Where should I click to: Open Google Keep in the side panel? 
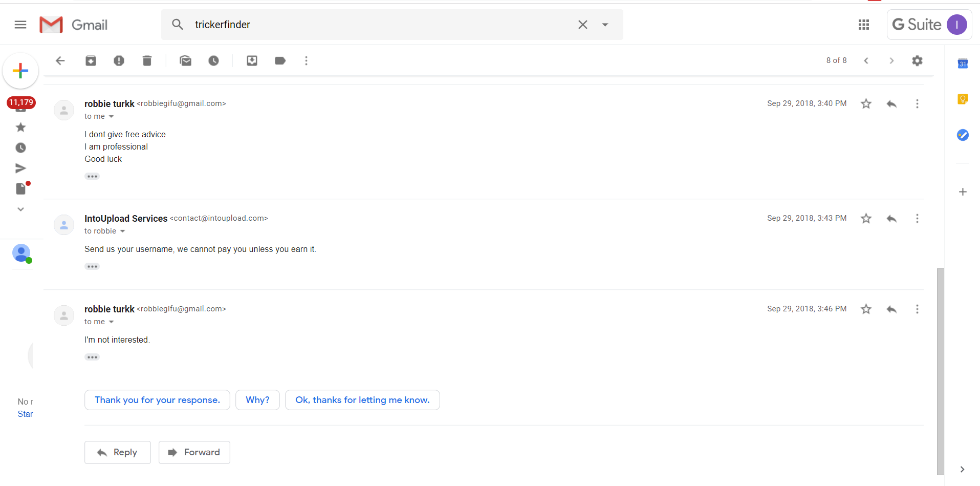(963, 99)
